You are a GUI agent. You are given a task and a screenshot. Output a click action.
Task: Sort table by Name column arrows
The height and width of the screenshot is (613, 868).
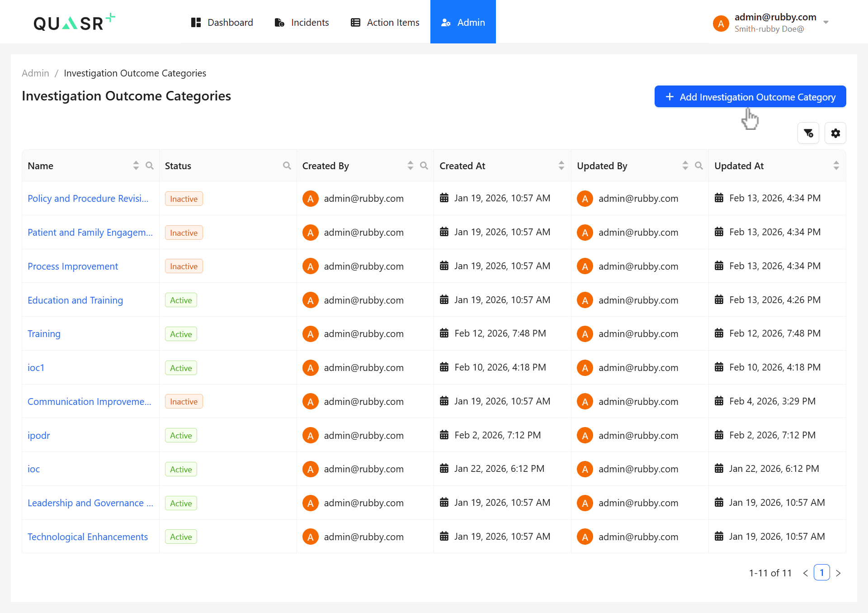click(136, 166)
